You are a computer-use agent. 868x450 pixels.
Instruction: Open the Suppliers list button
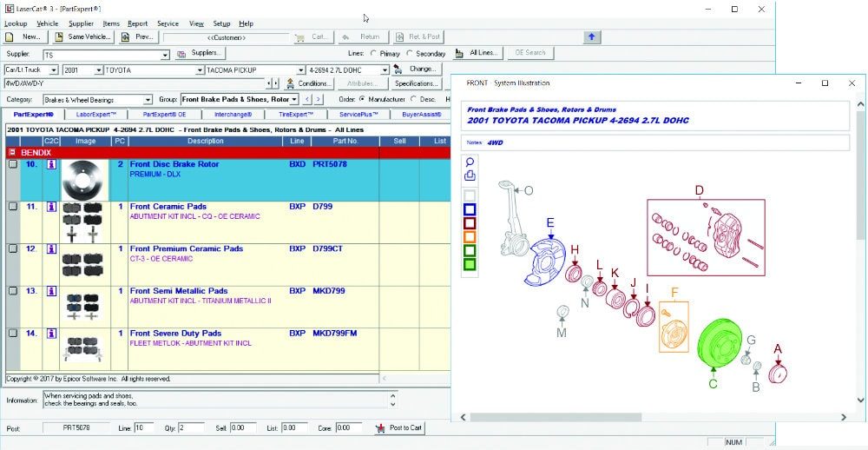[x=201, y=54]
